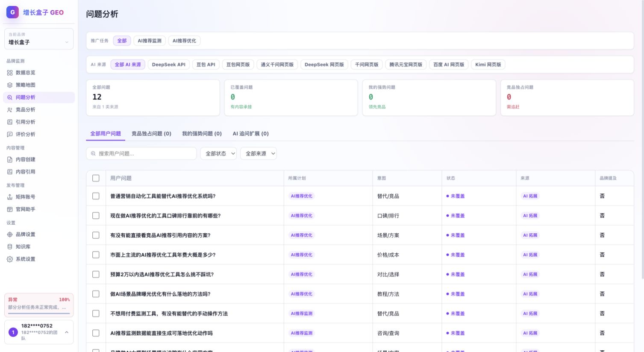Filter AI source by 豆包网页版

click(238, 65)
